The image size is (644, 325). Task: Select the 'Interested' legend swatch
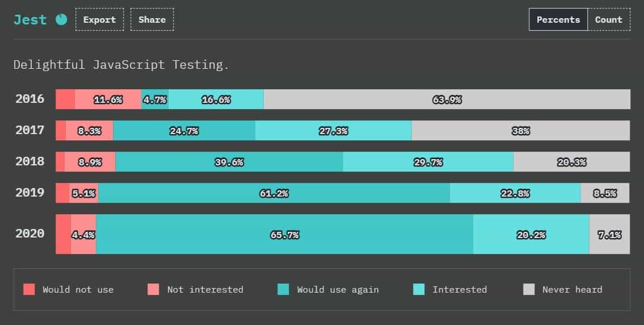[x=419, y=289]
